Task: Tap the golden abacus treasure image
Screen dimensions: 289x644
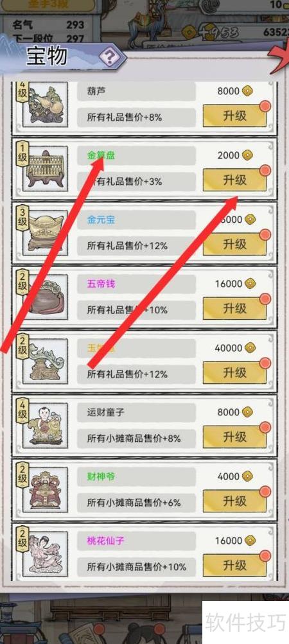Action: (45, 168)
